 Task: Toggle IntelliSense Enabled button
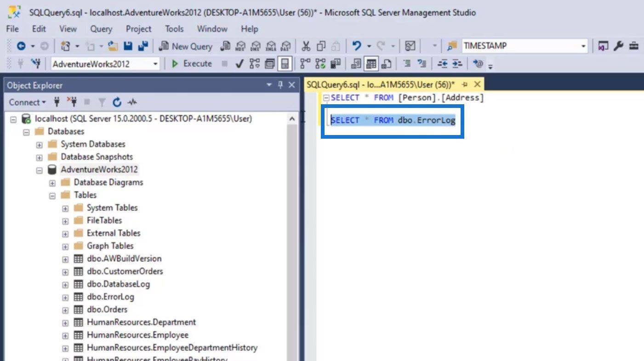tap(285, 64)
